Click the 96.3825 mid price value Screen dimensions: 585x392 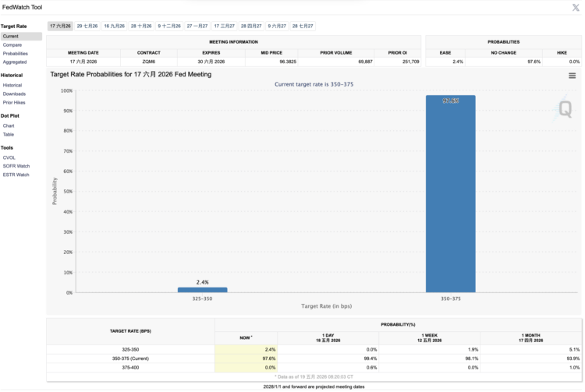coord(288,62)
